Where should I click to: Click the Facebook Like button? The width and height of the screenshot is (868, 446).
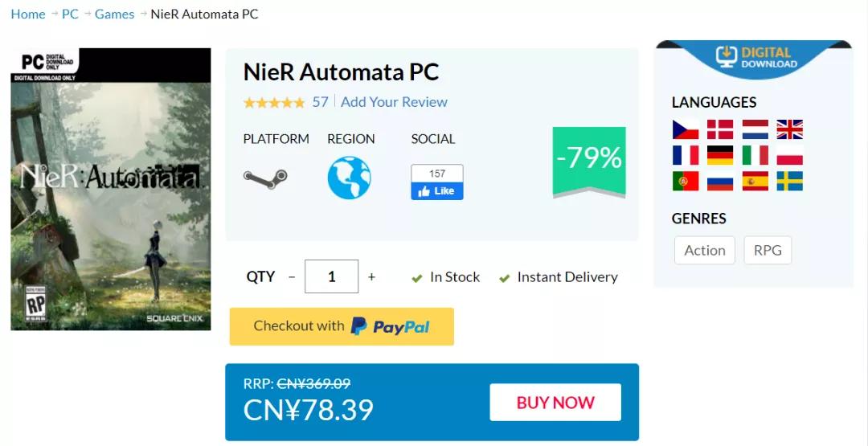[437, 191]
